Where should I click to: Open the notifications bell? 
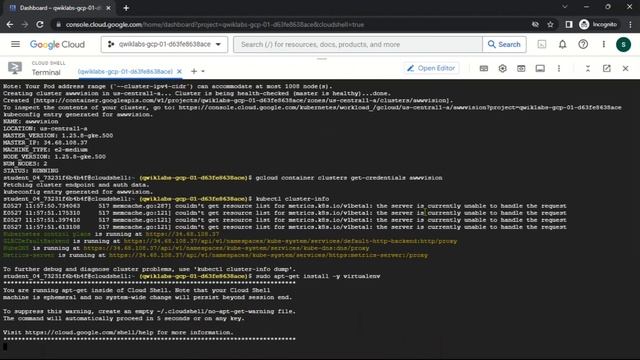(562, 44)
